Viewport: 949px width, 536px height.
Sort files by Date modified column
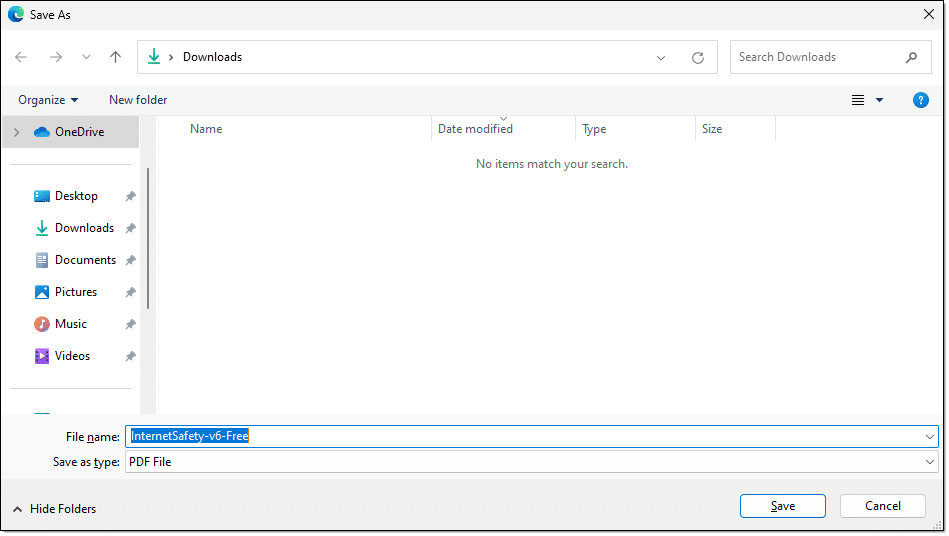(476, 129)
